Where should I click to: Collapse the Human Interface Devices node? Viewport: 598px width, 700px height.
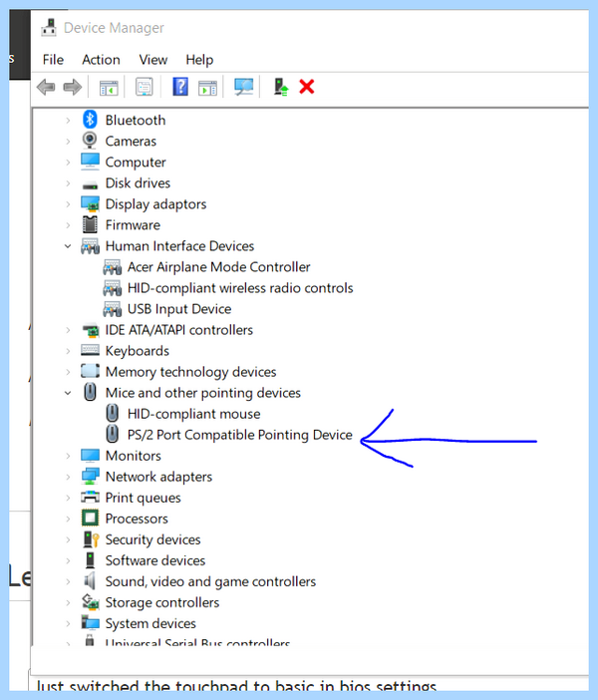click(x=68, y=246)
